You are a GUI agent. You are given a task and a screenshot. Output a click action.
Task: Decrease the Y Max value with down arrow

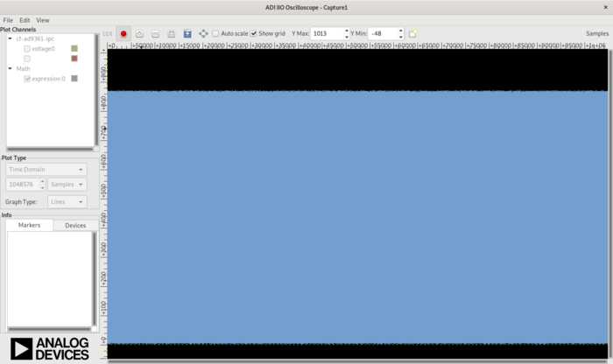347,37
